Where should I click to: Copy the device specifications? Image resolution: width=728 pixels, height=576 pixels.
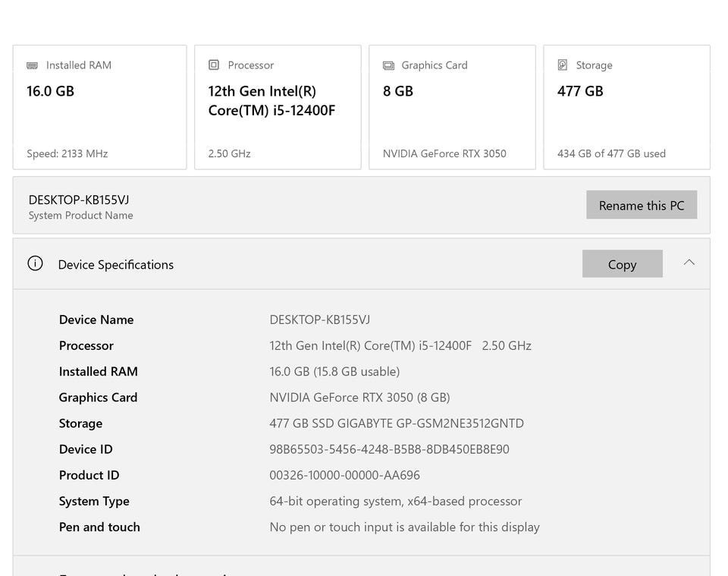(x=622, y=264)
